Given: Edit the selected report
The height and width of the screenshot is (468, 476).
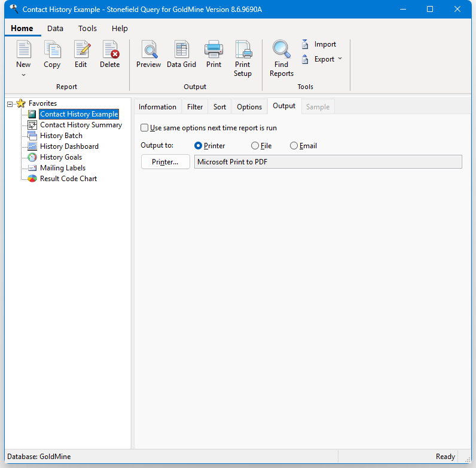Looking at the screenshot, I should (x=81, y=54).
